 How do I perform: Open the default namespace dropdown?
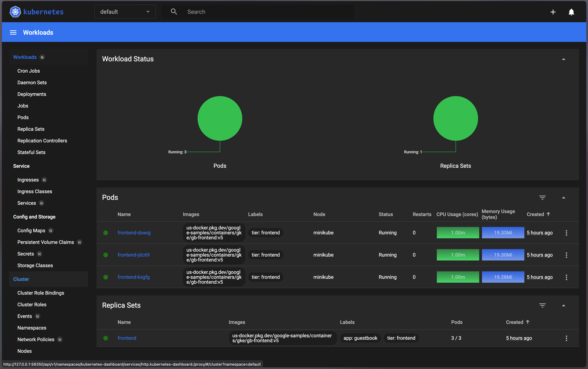click(125, 12)
